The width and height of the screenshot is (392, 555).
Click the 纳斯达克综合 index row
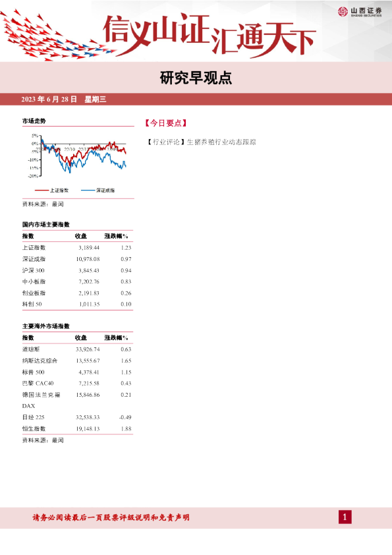pos(78,361)
